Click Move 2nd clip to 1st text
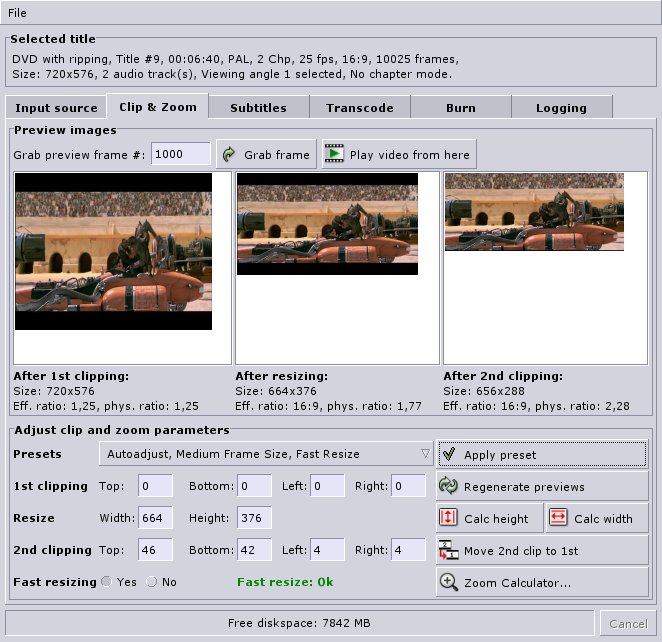This screenshot has height=642, width=662. tap(521, 551)
